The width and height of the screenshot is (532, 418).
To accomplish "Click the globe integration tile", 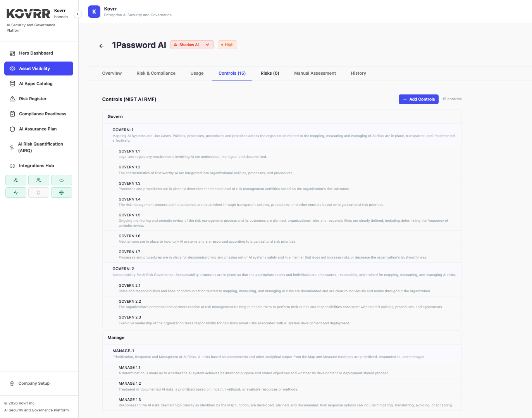I will 62,193.
